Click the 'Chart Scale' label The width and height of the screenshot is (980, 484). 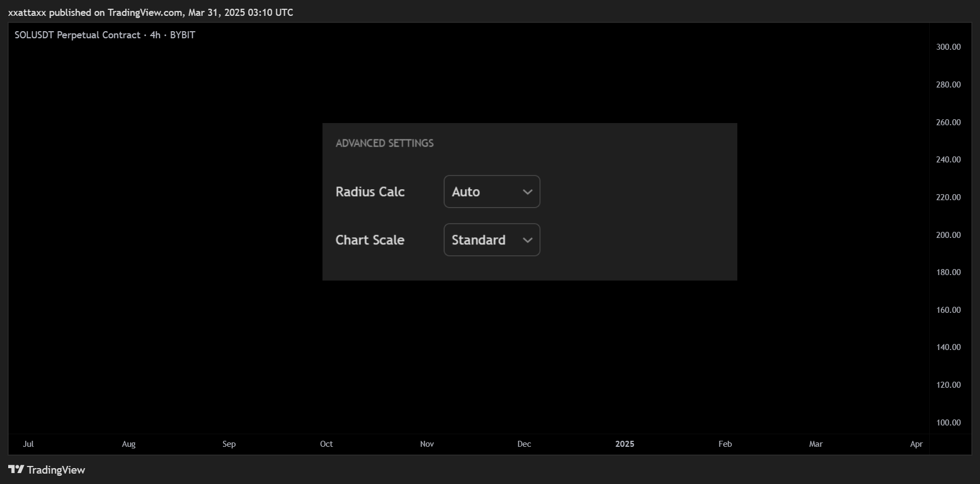click(370, 240)
